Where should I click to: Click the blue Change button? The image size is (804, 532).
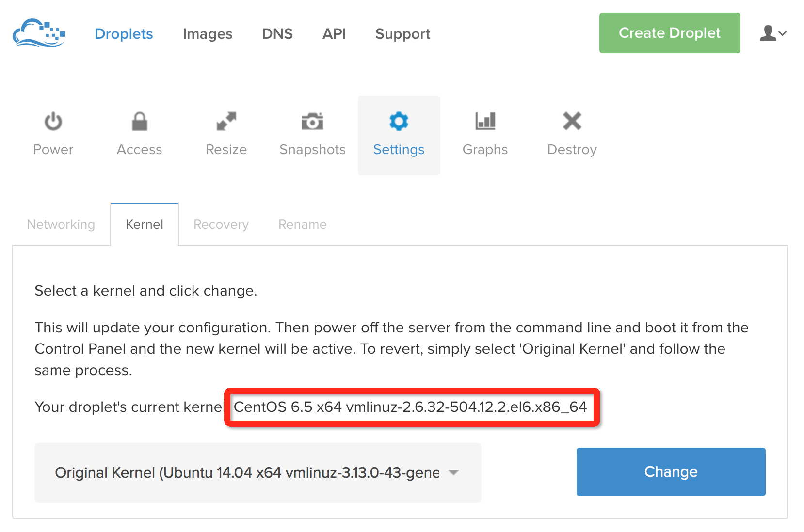pos(671,472)
